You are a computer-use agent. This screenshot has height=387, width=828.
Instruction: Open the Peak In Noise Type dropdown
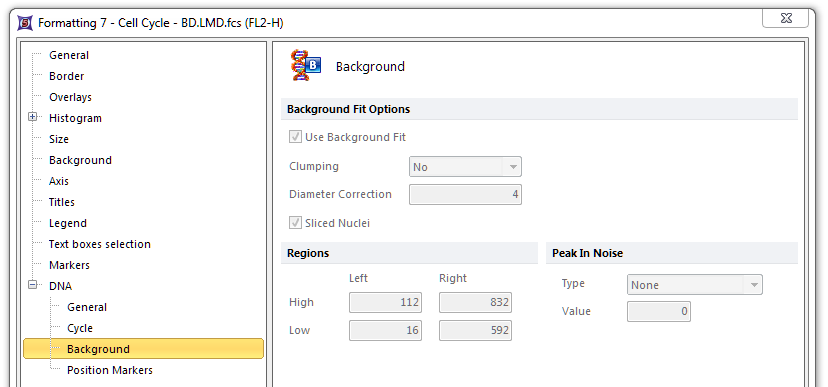coord(694,285)
